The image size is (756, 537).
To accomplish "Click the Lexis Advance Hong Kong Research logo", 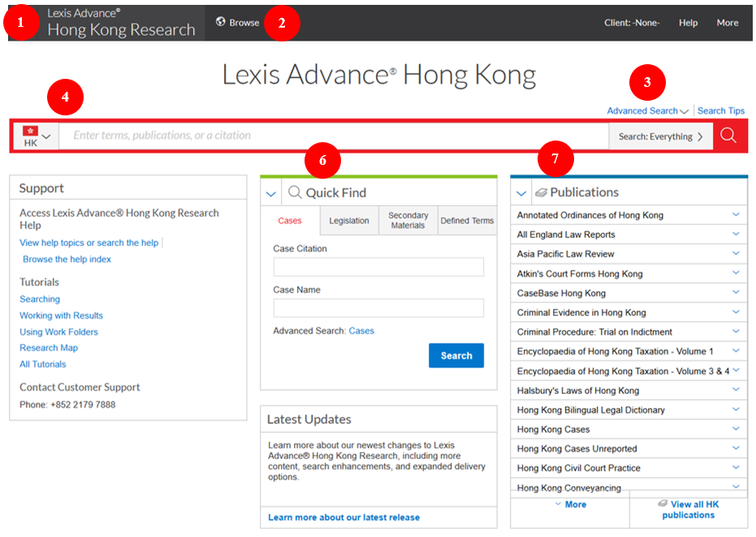I will click(121, 23).
